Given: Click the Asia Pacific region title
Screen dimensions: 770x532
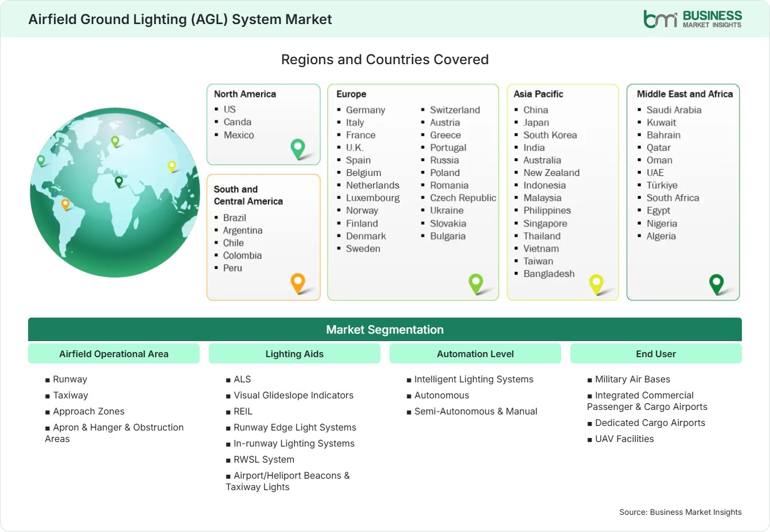Looking at the screenshot, I should point(538,94).
